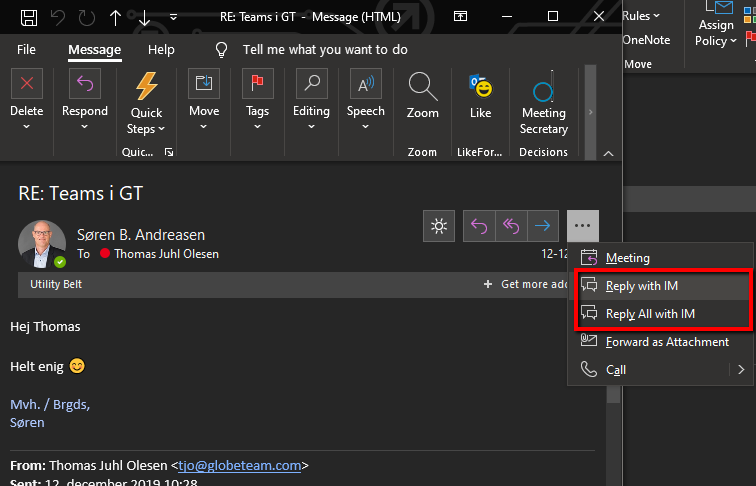Expand the Speech group dropdown arrow
The width and height of the screenshot is (756, 486).
click(365, 127)
